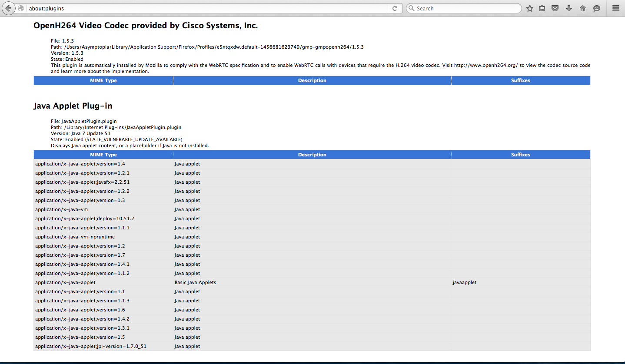Select application/x-java-applet;version=1.7 cell
Screen dimensions: 625x364
[103, 255]
